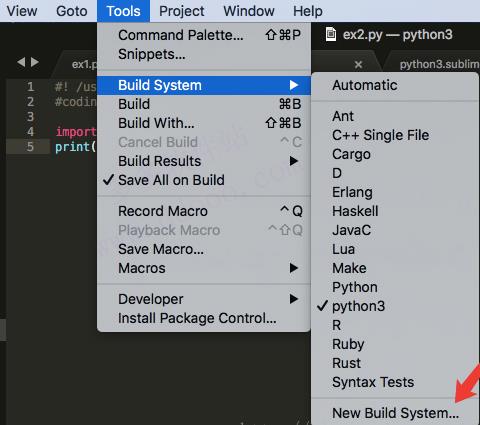This screenshot has width=480, height=425.
Task: Click line number 5 in gutter
Action: [30, 147]
